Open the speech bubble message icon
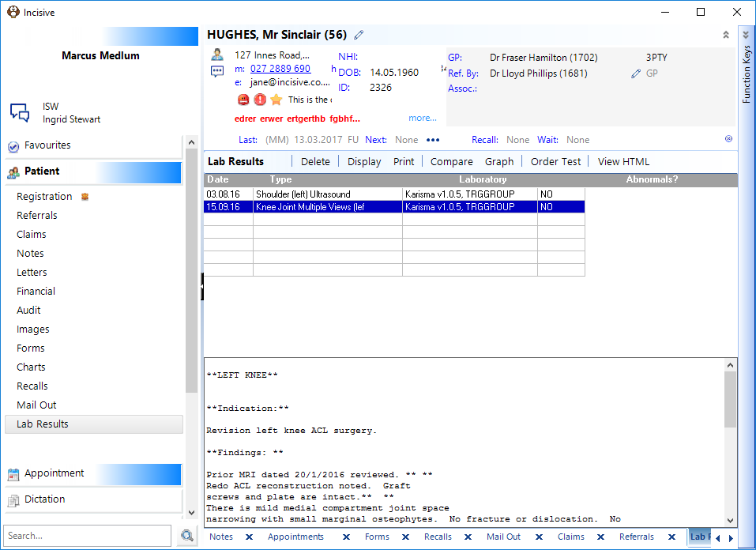 point(217,72)
